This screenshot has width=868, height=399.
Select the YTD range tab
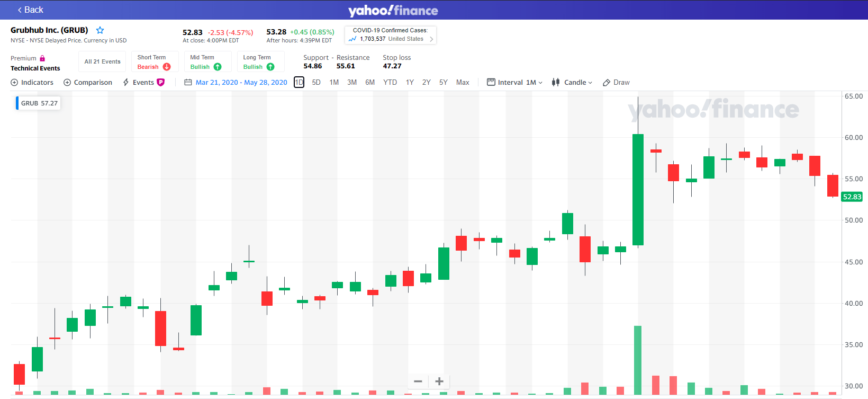pyautogui.click(x=390, y=82)
